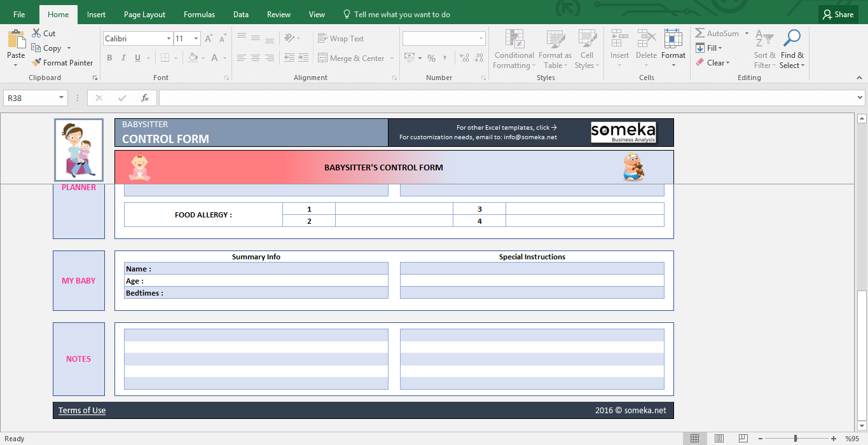Expand the AutoSum functions arrow

747,34
